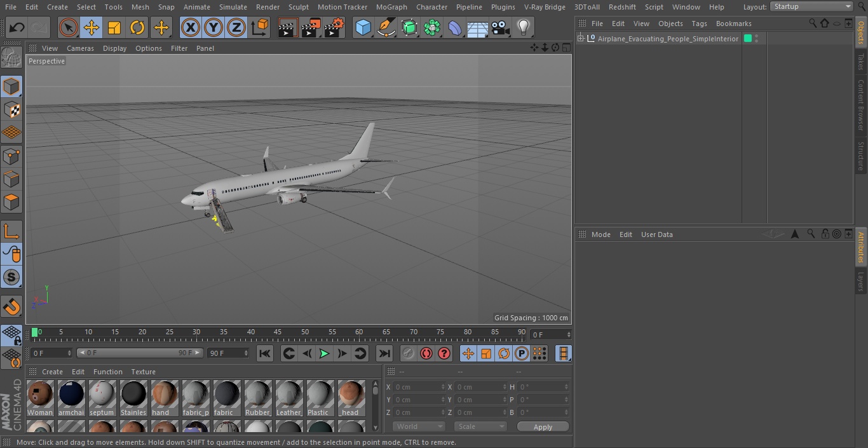This screenshot has height=448, width=868.
Task: Toggle parameter keyframe recording P
Action: 522,353
